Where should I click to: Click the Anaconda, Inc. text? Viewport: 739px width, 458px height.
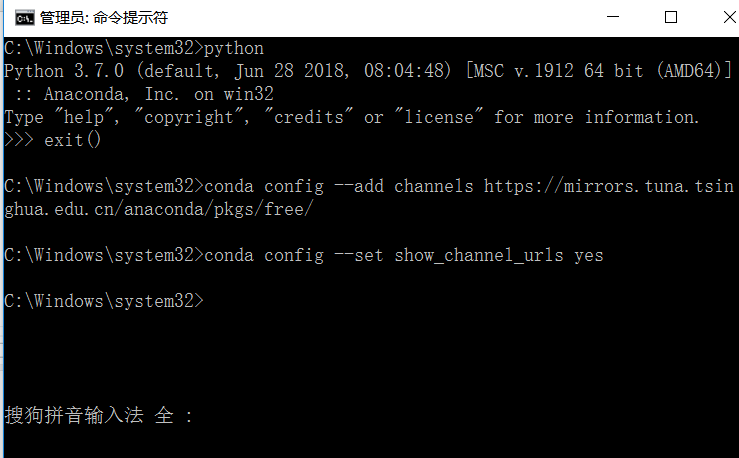[112, 94]
